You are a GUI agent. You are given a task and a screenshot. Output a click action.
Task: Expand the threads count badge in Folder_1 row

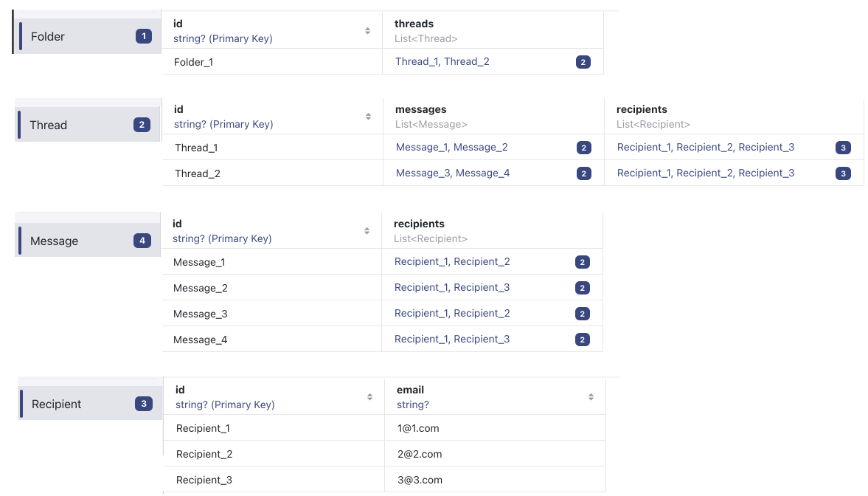[x=583, y=61]
